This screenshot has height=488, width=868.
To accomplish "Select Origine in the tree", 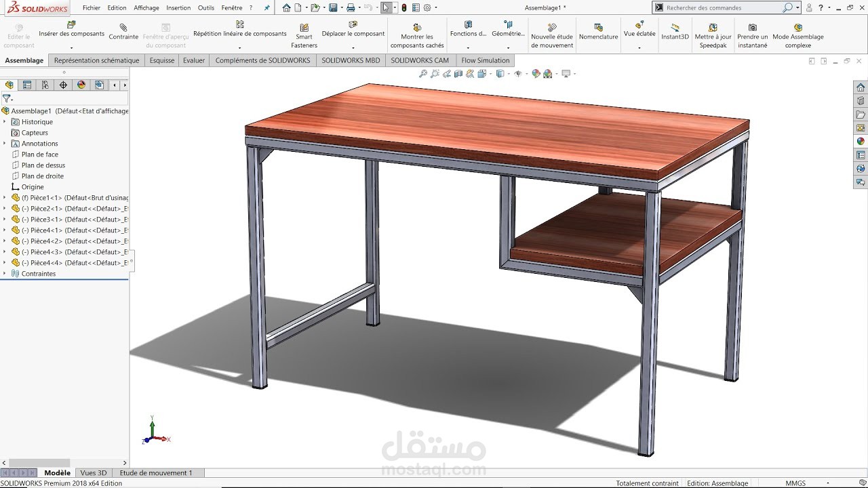I will (33, 187).
